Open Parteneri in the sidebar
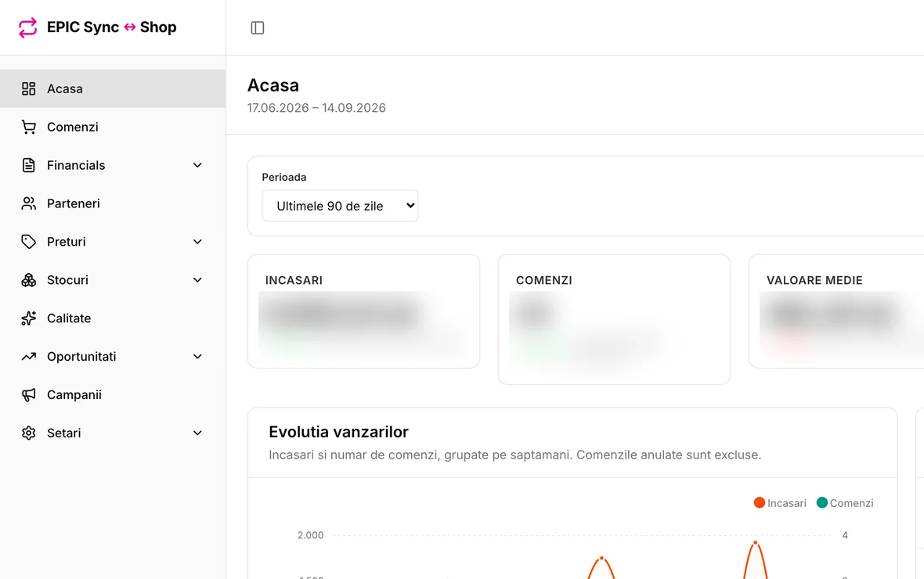 pos(113,203)
